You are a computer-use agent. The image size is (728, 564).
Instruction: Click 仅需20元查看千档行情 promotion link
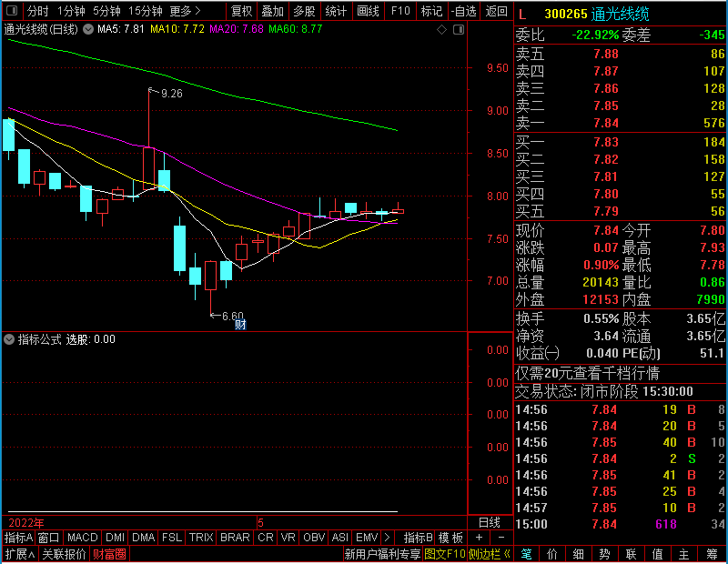(x=587, y=373)
